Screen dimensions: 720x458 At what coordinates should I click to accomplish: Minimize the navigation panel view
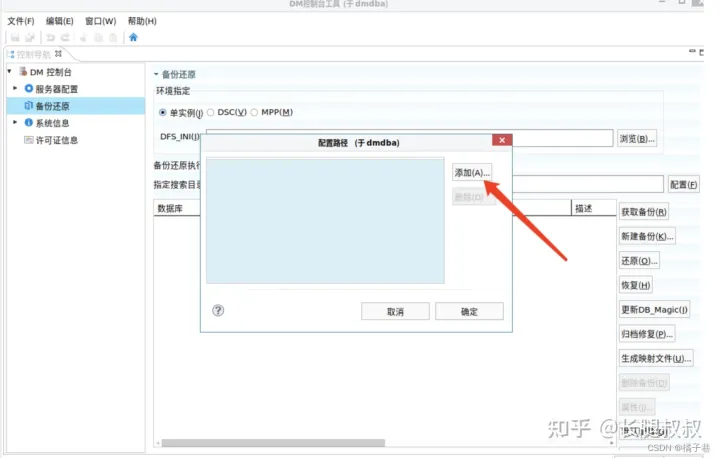692,51
